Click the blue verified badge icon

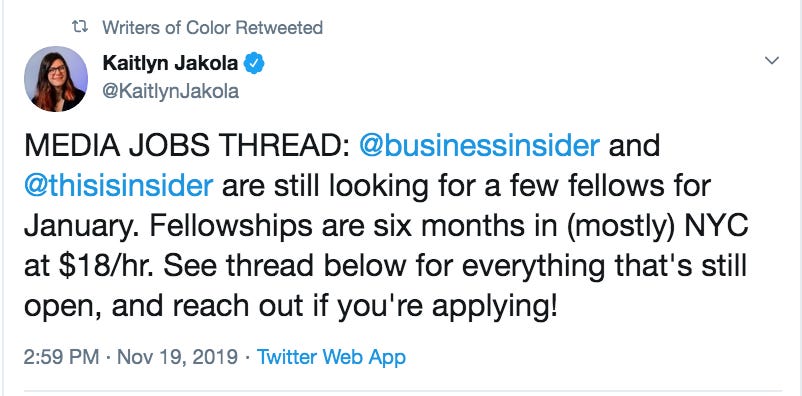coord(254,63)
